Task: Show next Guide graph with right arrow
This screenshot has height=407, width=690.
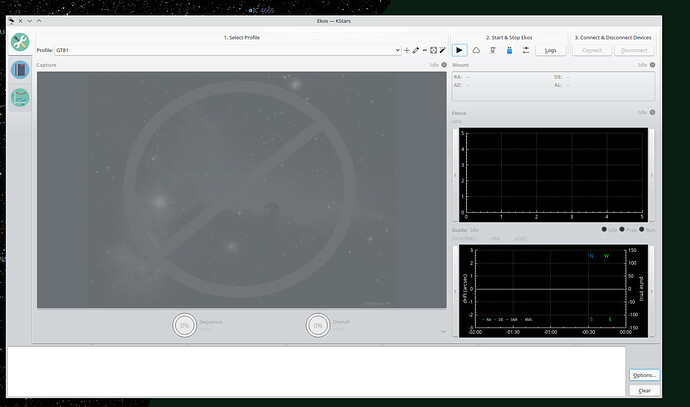Action: pos(651,291)
